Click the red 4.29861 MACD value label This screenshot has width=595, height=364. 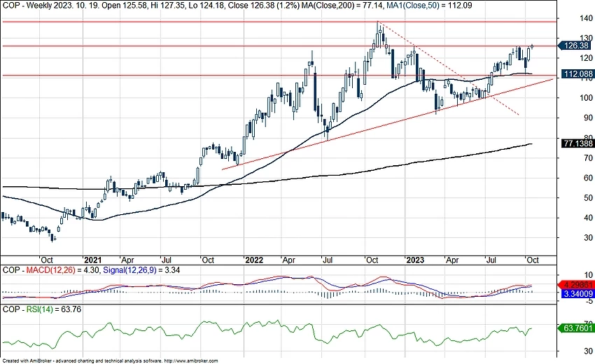pos(577,285)
